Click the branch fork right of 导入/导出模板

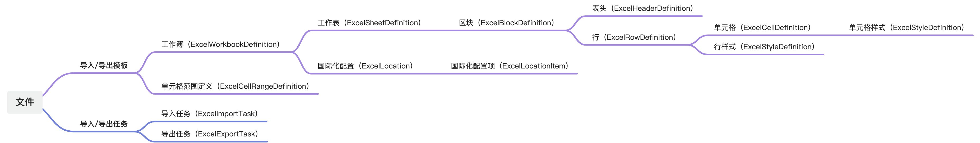[137, 73]
